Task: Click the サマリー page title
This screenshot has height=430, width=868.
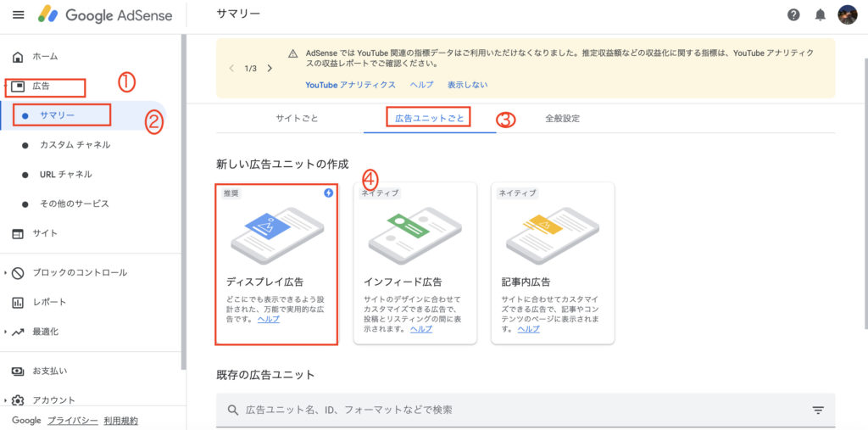Action: point(238,14)
